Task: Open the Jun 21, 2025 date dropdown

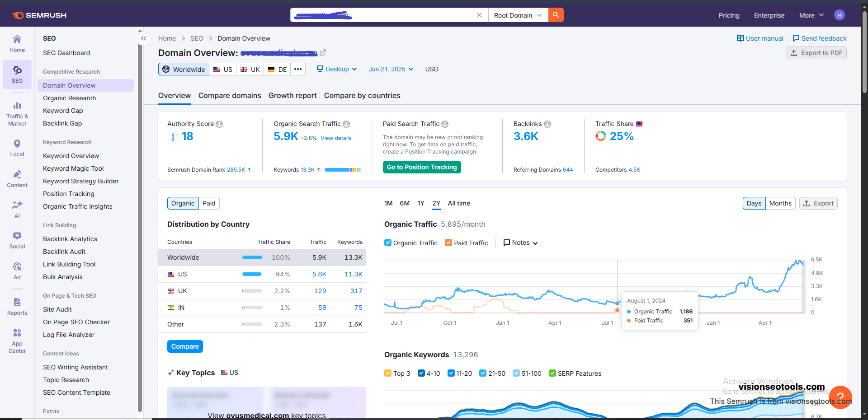Action: (x=391, y=69)
